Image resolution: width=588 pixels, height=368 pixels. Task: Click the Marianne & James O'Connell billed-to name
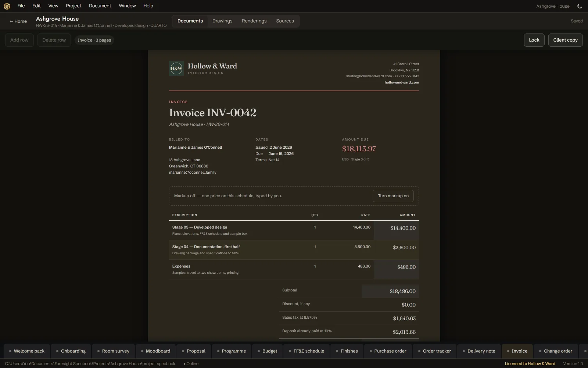pyautogui.click(x=196, y=148)
